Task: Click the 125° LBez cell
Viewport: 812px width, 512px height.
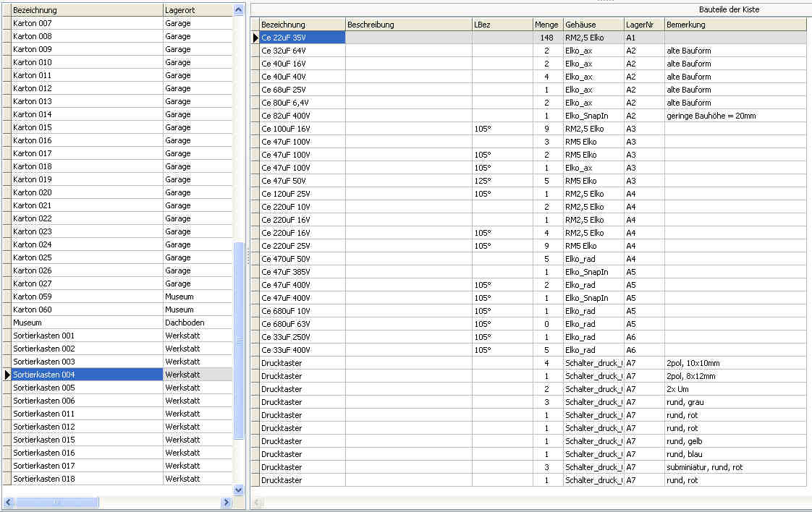Action: pyautogui.click(x=502, y=181)
